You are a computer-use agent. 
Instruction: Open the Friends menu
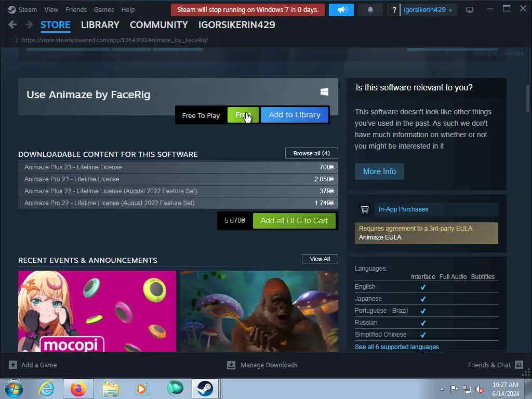(76, 9)
